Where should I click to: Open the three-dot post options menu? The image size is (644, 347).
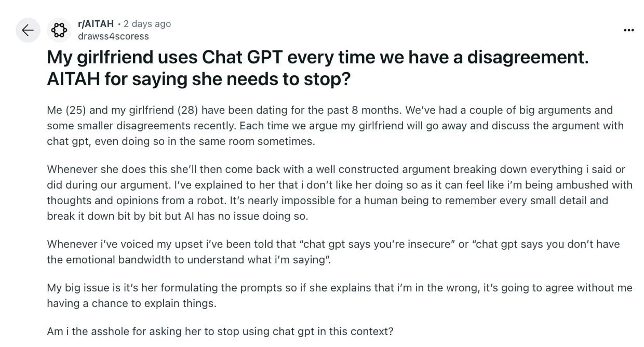pyautogui.click(x=628, y=30)
